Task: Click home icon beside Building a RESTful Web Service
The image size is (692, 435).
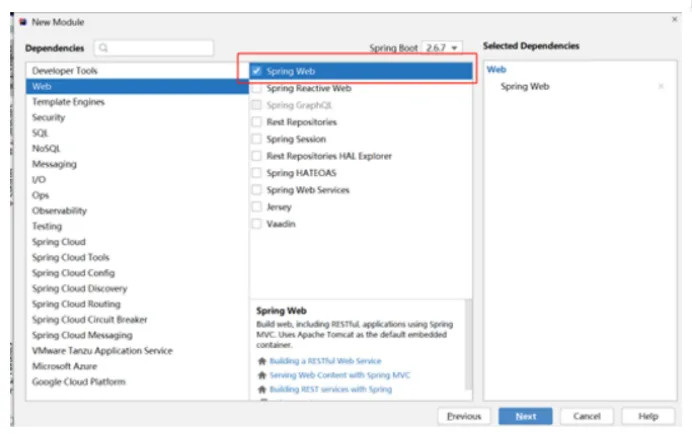Action: pyautogui.click(x=262, y=361)
